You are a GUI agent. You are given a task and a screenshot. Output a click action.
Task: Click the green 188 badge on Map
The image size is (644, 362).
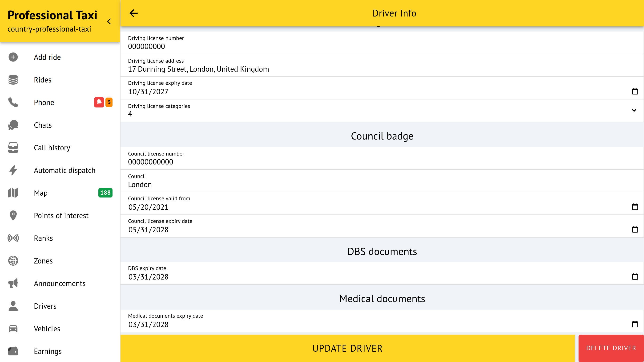tap(105, 193)
